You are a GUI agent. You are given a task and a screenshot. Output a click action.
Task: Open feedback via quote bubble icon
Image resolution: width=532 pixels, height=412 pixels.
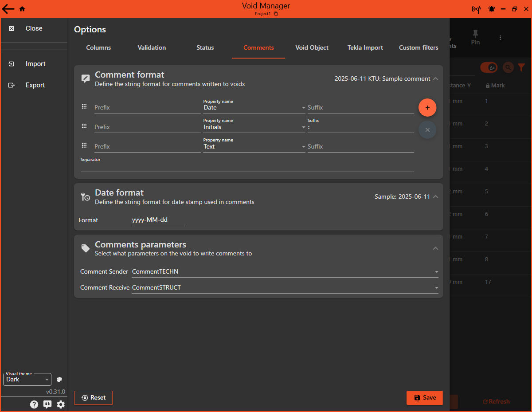pos(47,404)
